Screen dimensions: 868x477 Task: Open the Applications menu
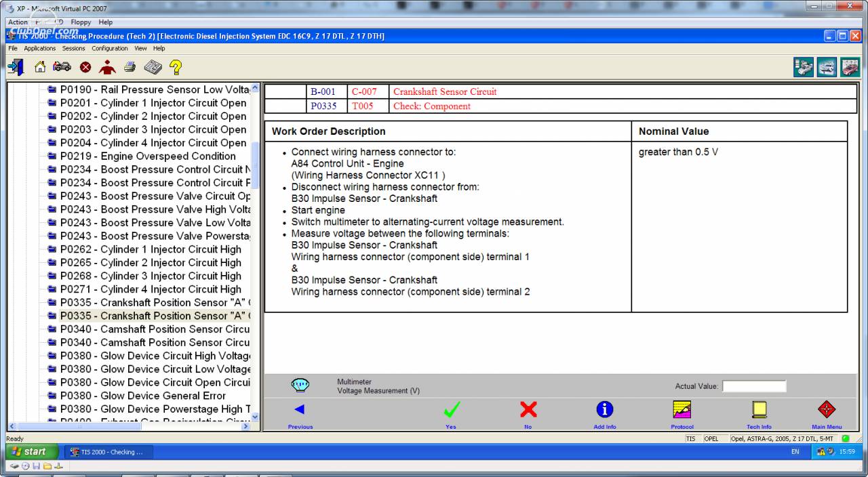(39, 49)
